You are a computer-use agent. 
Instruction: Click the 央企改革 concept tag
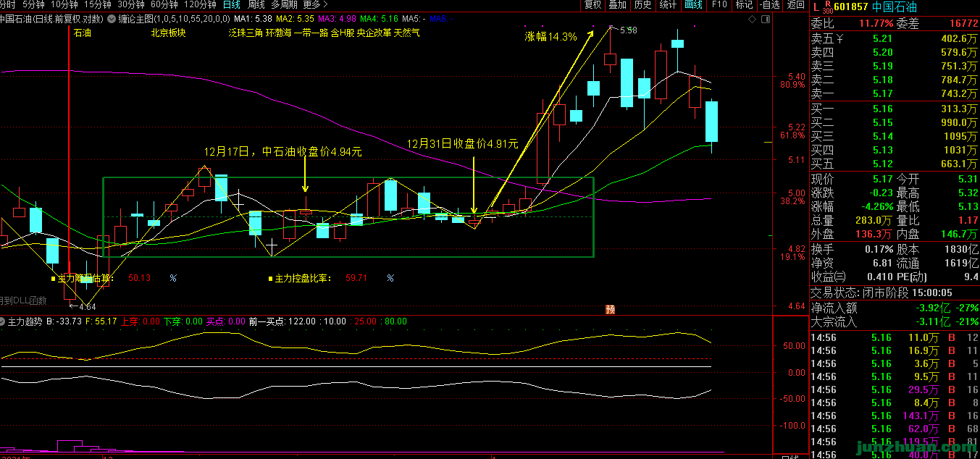click(374, 33)
